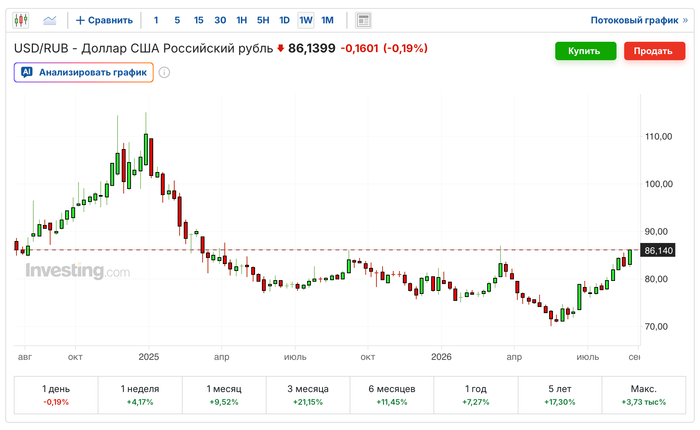Select the 6 месяцев period cell
Viewport: 700px width, 430px height.
(392, 395)
